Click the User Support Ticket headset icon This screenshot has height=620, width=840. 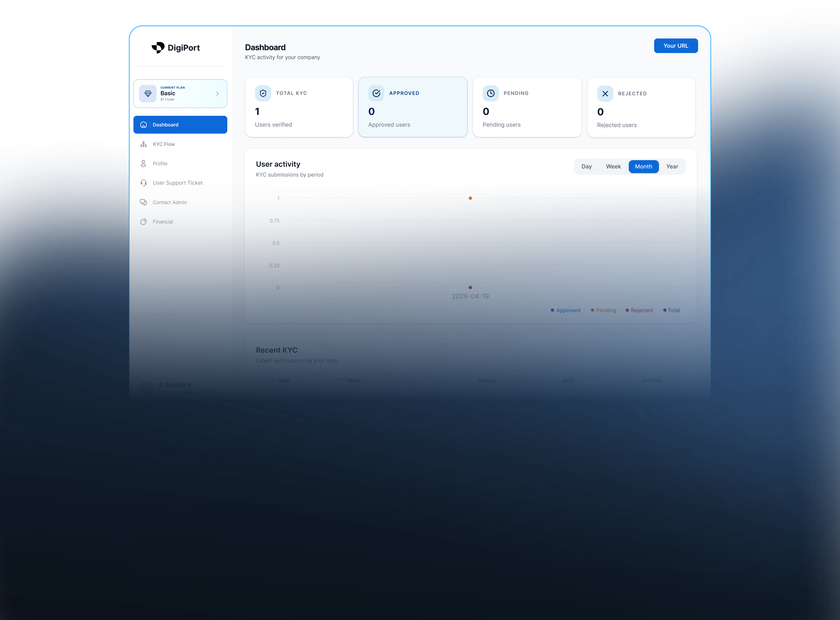[x=143, y=183]
